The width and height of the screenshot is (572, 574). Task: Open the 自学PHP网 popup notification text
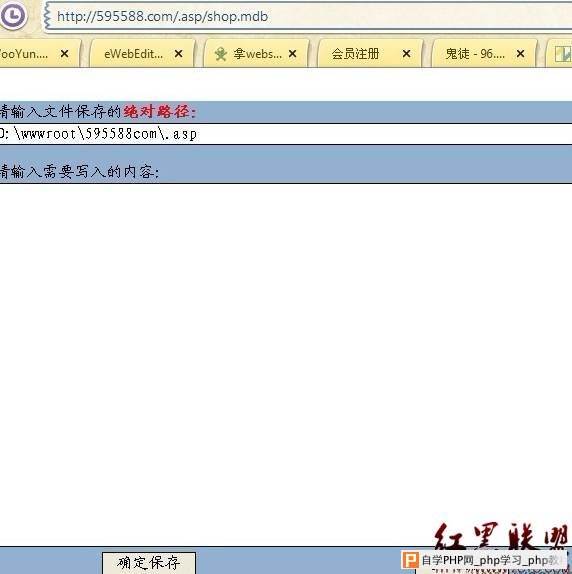coord(490,560)
